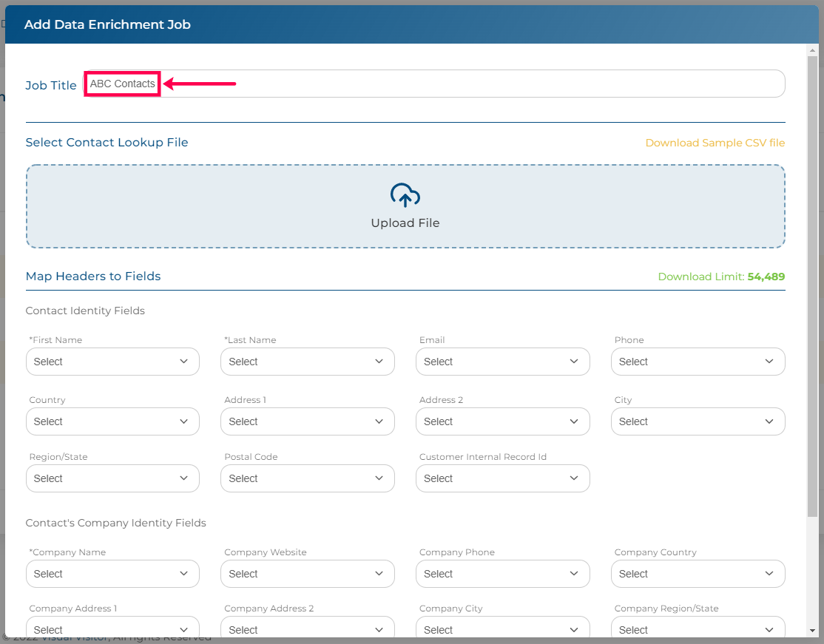This screenshot has height=644, width=824.
Task: Open the Company Address 2 dropdown
Action: coord(308,627)
